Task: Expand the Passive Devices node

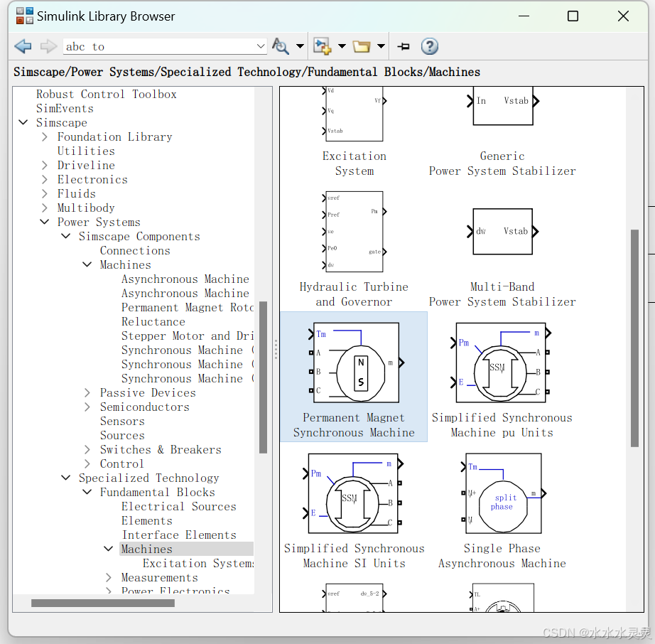Action: pyautogui.click(x=87, y=392)
